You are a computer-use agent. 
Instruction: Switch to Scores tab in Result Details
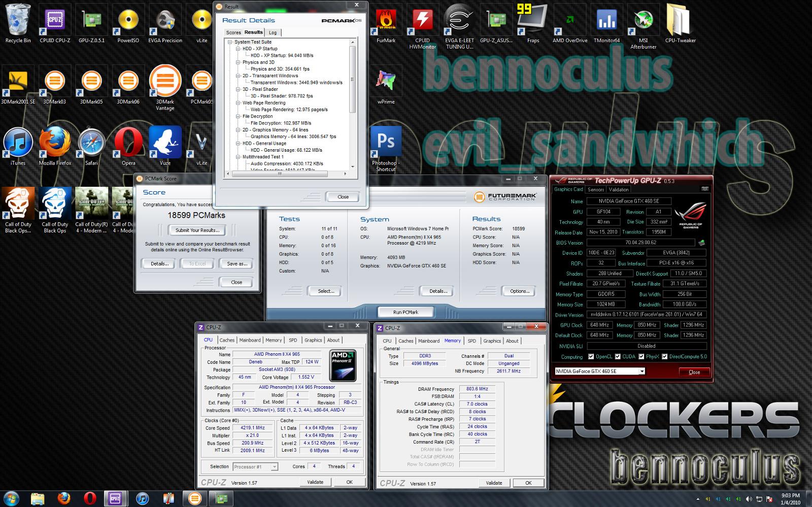click(233, 32)
